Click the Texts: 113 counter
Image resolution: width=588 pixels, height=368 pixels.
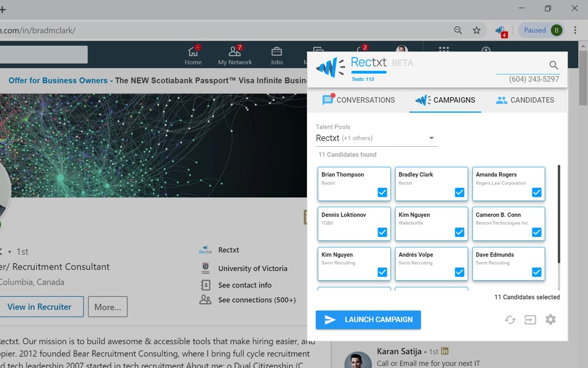coord(362,79)
